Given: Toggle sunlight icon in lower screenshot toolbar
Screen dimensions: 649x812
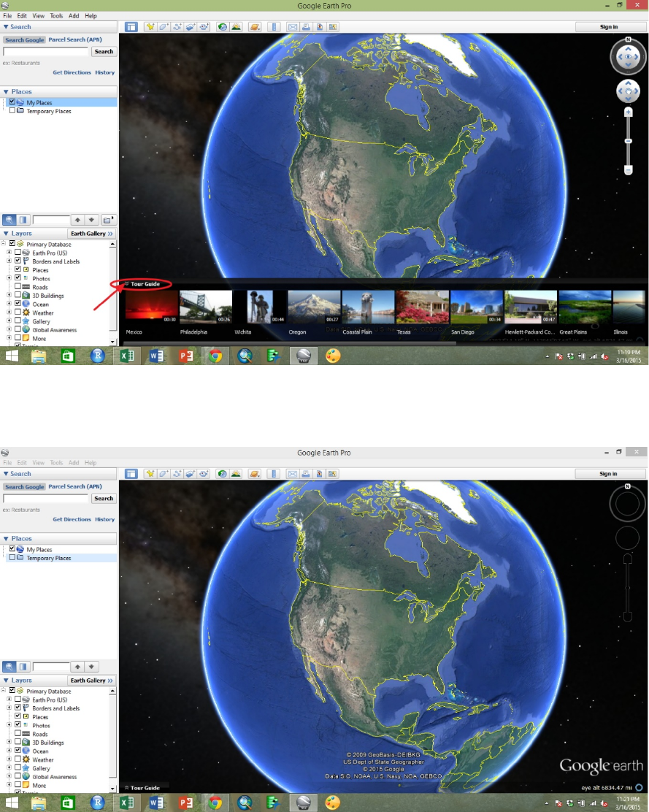Looking at the screenshot, I should (x=236, y=474).
